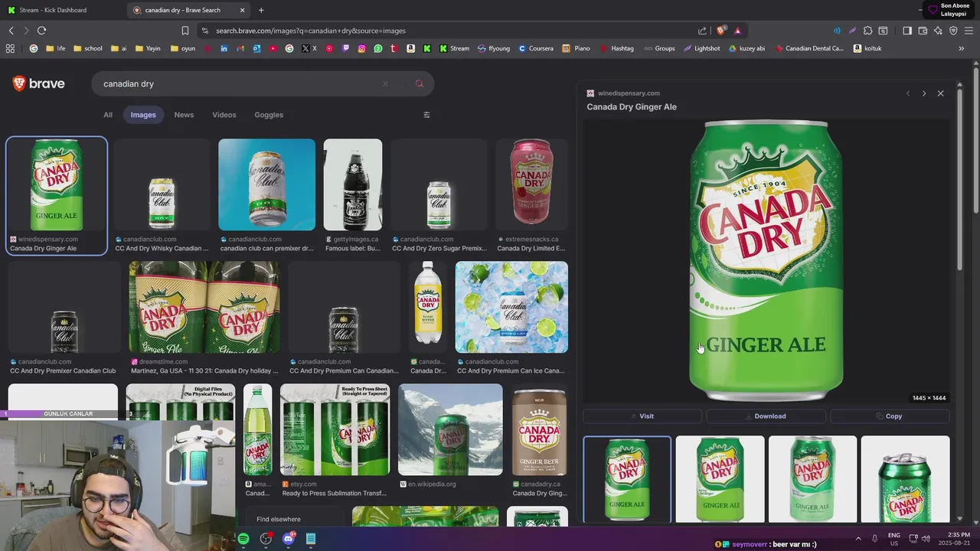Open the Twitch bookmark icon
Image resolution: width=980 pixels, height=551 pixels.
[x=345, y=48]
